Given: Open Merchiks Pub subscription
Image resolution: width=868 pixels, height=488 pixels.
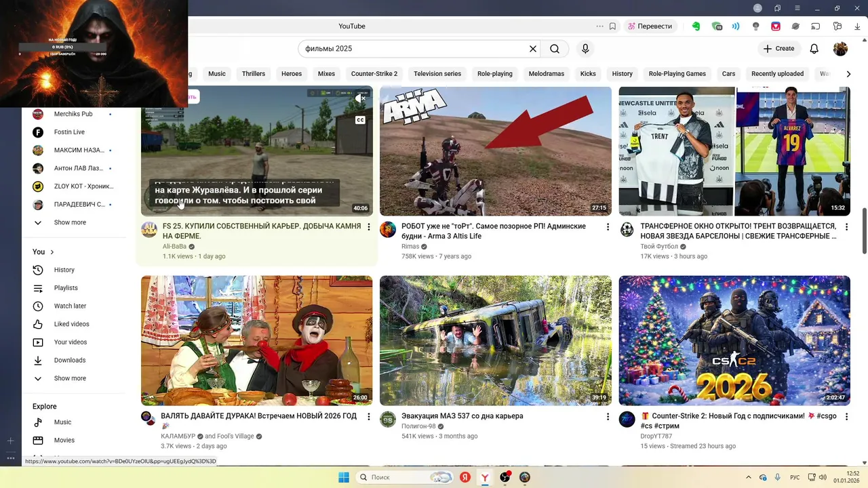Looking at the screenshot, I should (73, 114).
